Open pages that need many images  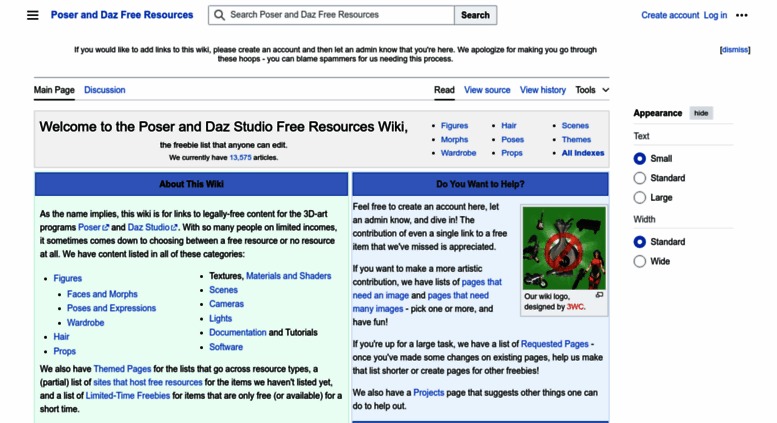tap(421, 302)
